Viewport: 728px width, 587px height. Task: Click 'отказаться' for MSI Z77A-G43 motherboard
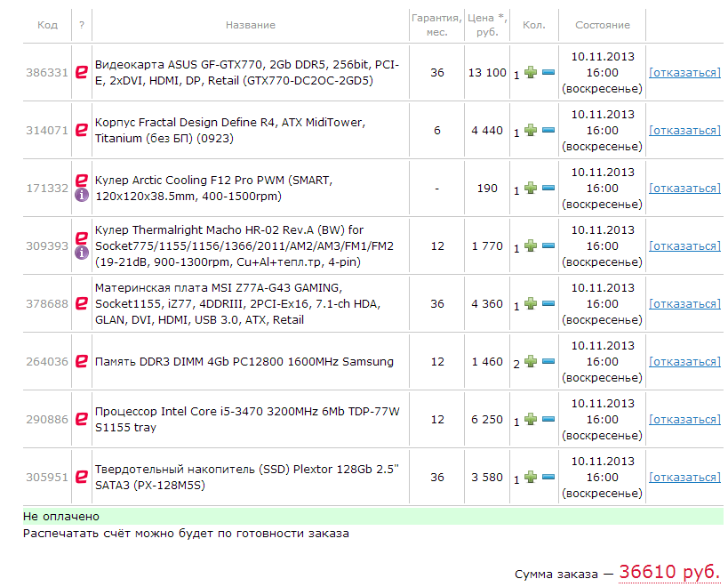click(684, 304)
